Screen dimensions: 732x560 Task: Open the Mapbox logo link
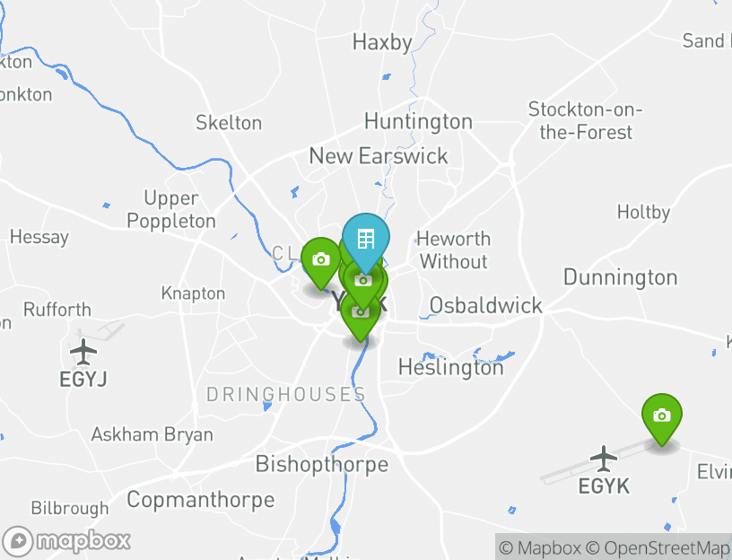(x=65, y=541)
